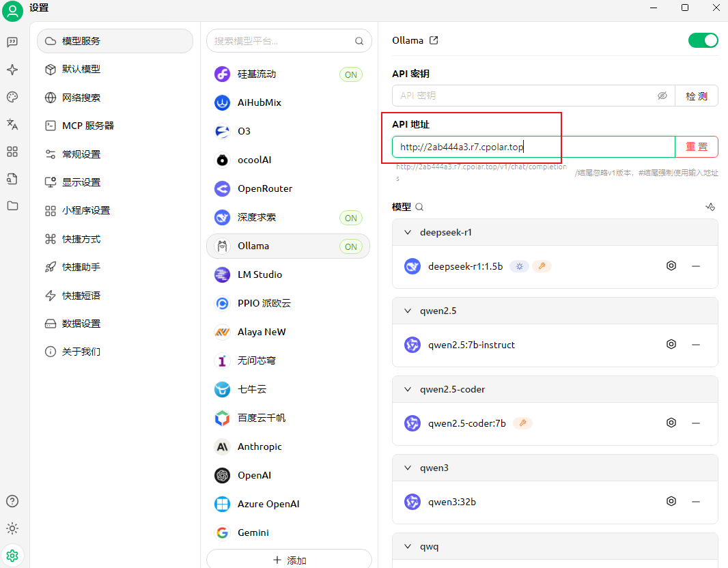Remove the qwen3:32b model
The image size is (728, 568).
tap(695, 502)
